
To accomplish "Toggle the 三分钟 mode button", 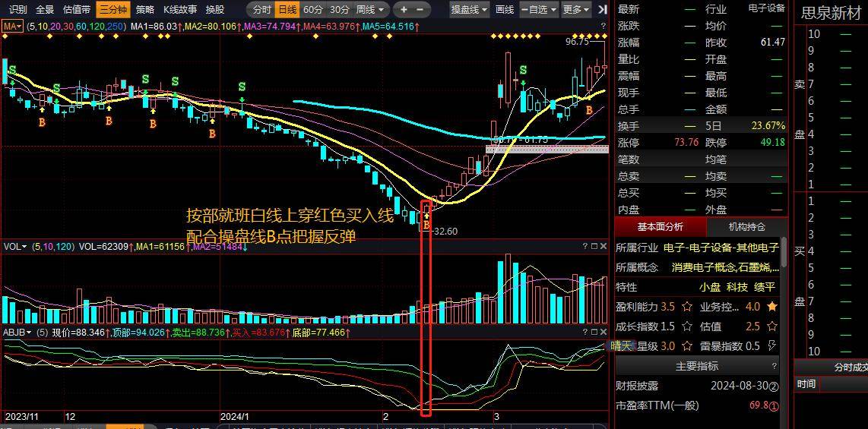I will click(112, 9).
